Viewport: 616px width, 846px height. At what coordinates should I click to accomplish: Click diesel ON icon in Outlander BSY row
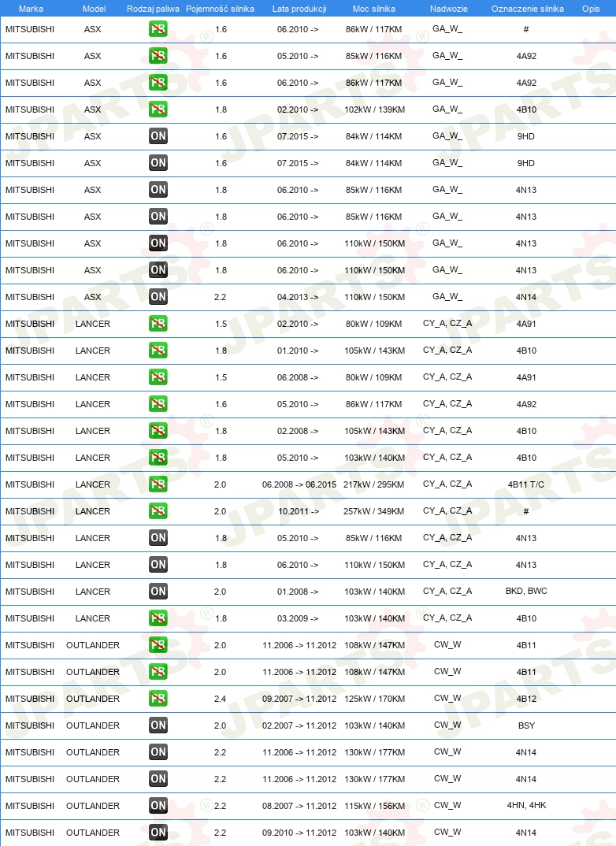[x=158, y=725]
